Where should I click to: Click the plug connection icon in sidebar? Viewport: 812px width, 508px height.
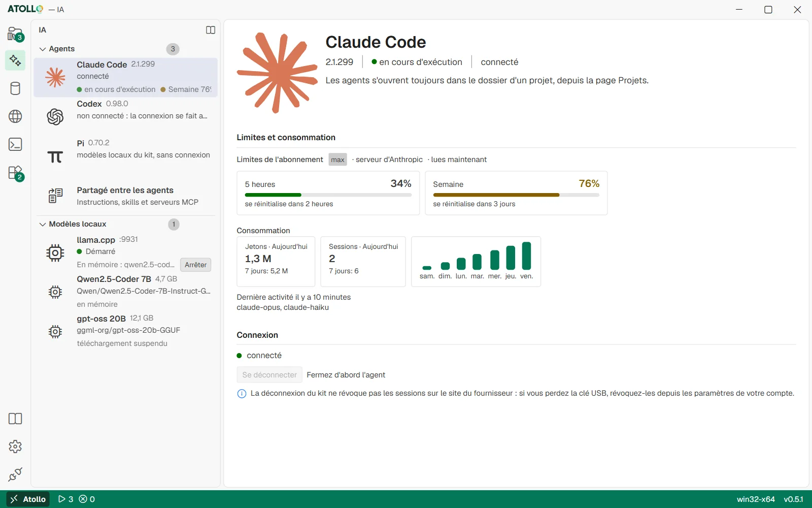15,474
